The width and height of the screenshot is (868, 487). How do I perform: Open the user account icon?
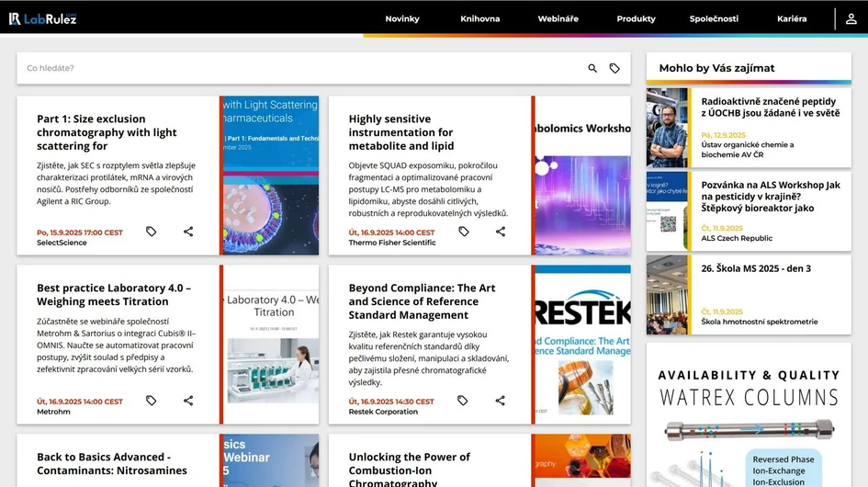coord(851,19)
